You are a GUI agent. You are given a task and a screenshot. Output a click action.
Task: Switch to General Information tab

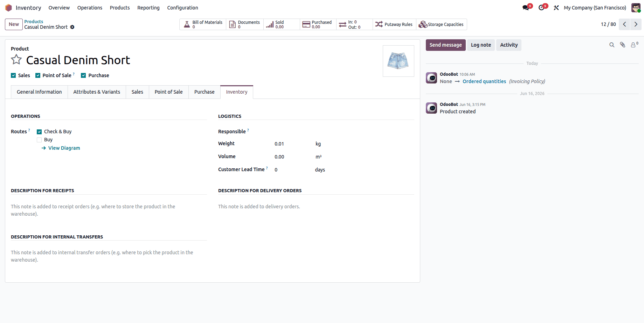39,92
